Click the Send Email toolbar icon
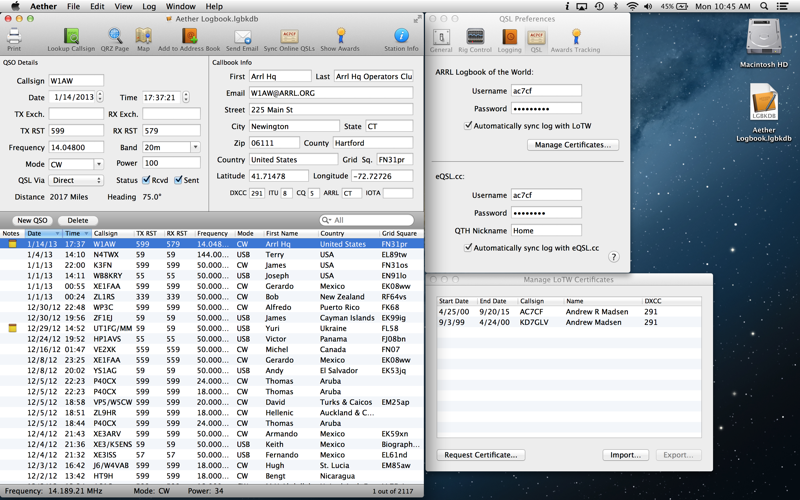The image size is (800, 500). [241, 38]
